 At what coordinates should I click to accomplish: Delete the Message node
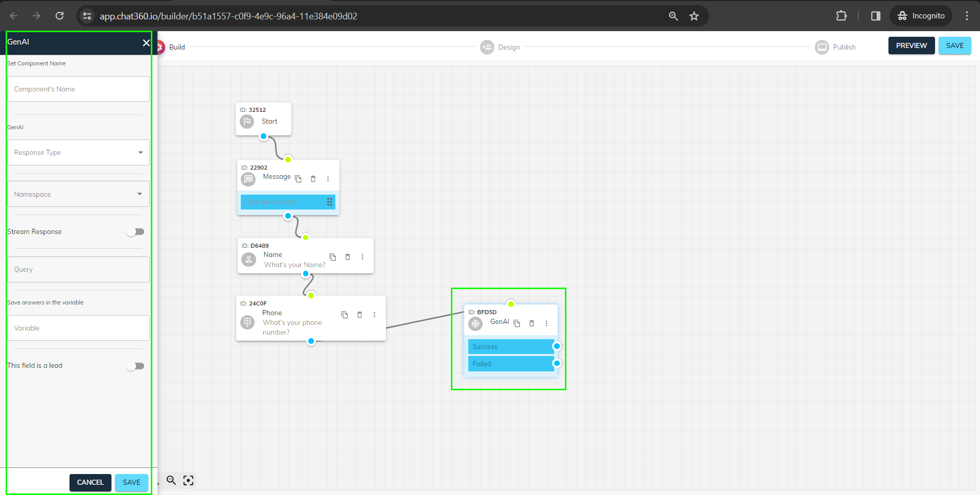tap(313, 179)
